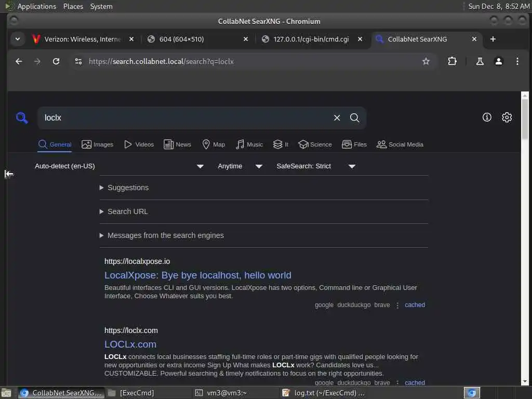Viewport: 532px width, 399px height.
Task: Click google engine label on LocalXpose result
Action: coord(324,304)
